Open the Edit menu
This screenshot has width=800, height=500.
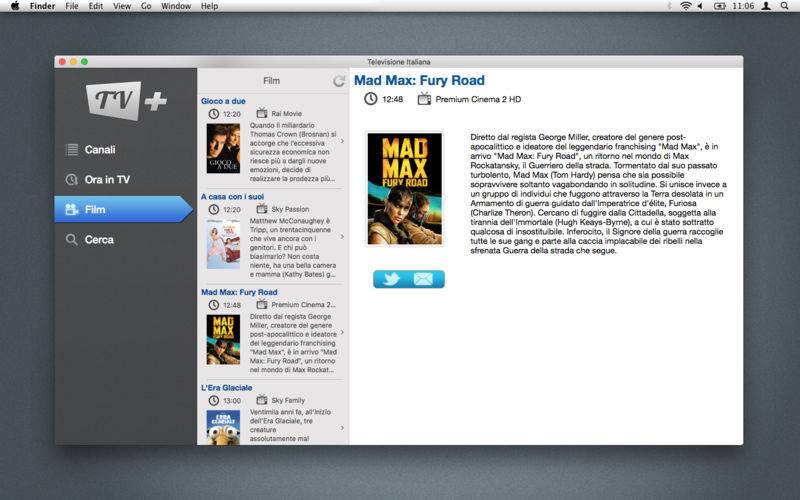[95, 6]
